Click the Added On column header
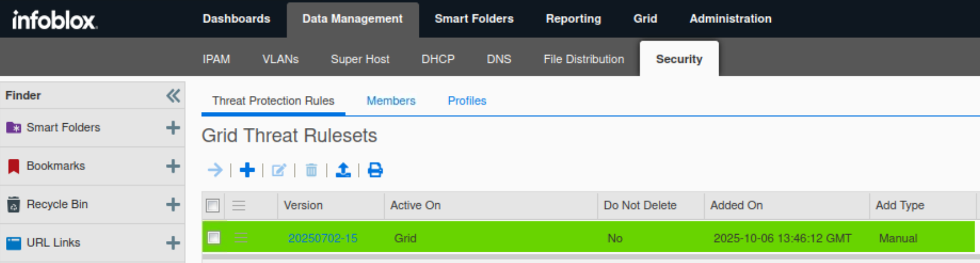This screenshot has height=263, width=980. [736, 206]
